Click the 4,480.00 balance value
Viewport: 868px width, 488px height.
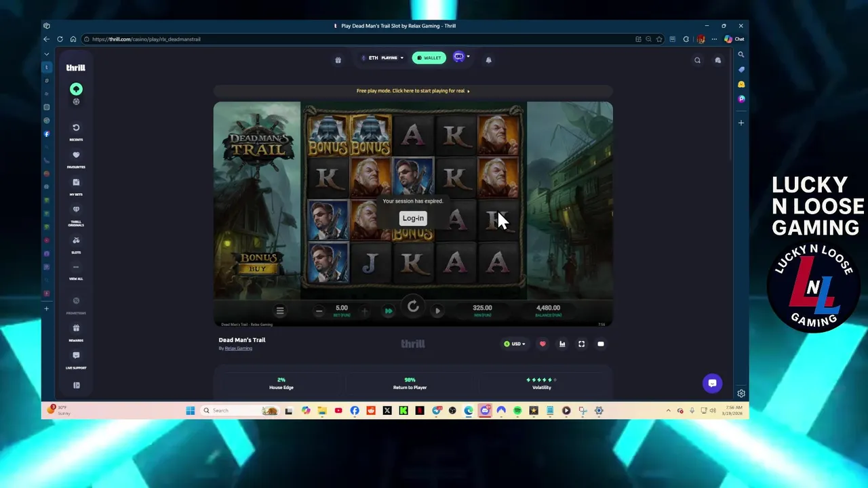coord(548,308)
